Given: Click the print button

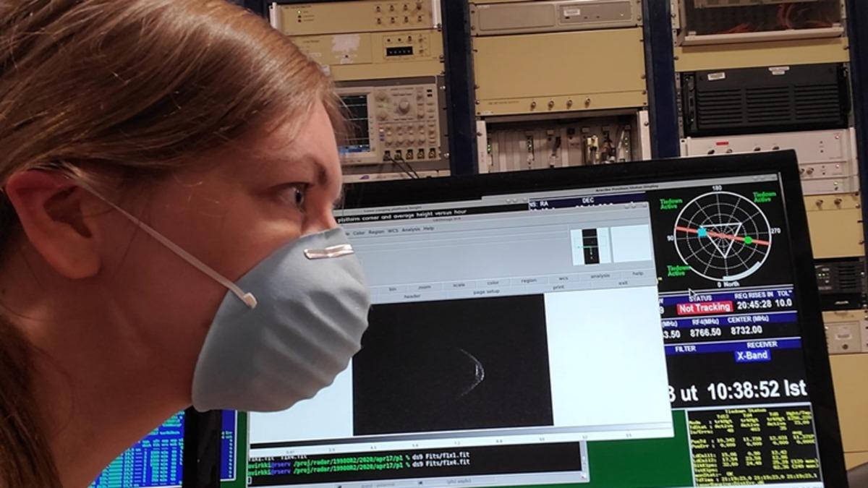Looking at the screenshot, I should tap(558, 287).
